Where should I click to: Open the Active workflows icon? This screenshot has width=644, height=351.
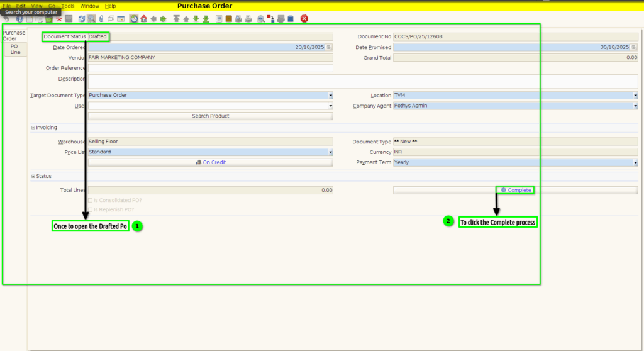coord(270,19)
